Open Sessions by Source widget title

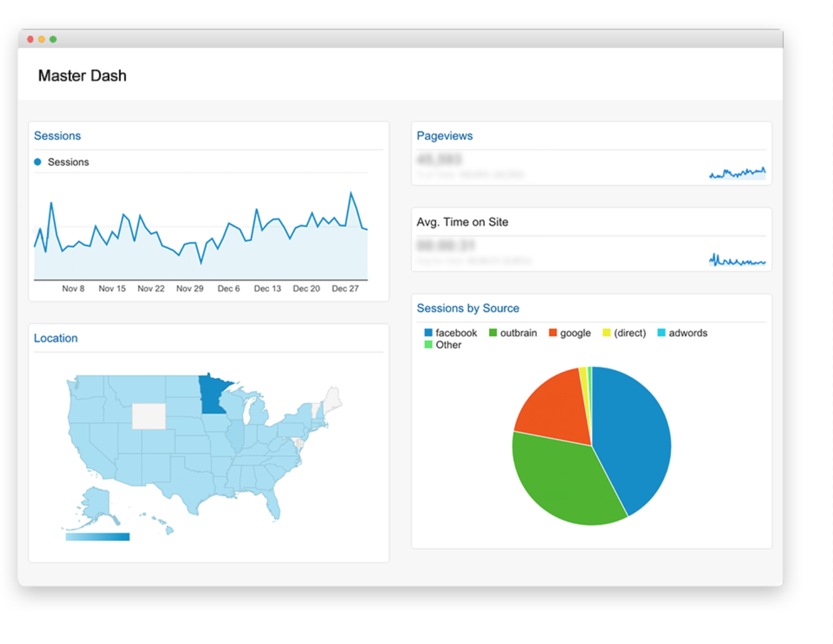(x=467, y=308)
